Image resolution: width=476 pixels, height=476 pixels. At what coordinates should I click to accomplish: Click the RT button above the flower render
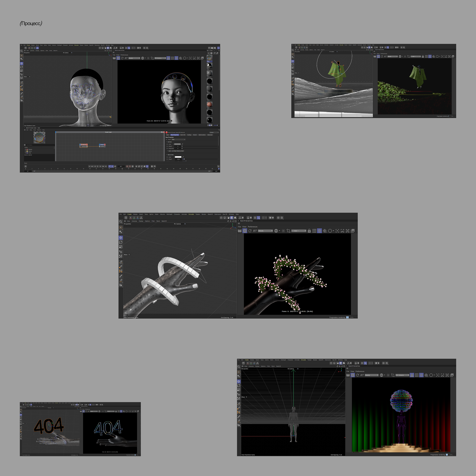[x=255, y=231]
